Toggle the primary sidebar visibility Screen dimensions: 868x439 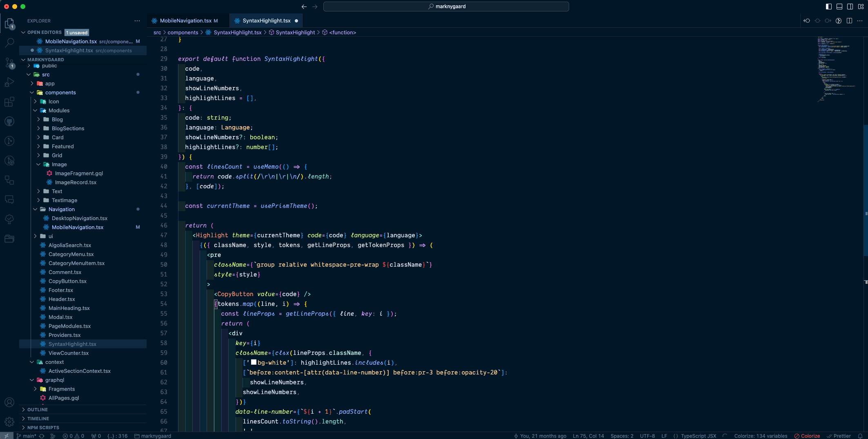tap(828, 7)
